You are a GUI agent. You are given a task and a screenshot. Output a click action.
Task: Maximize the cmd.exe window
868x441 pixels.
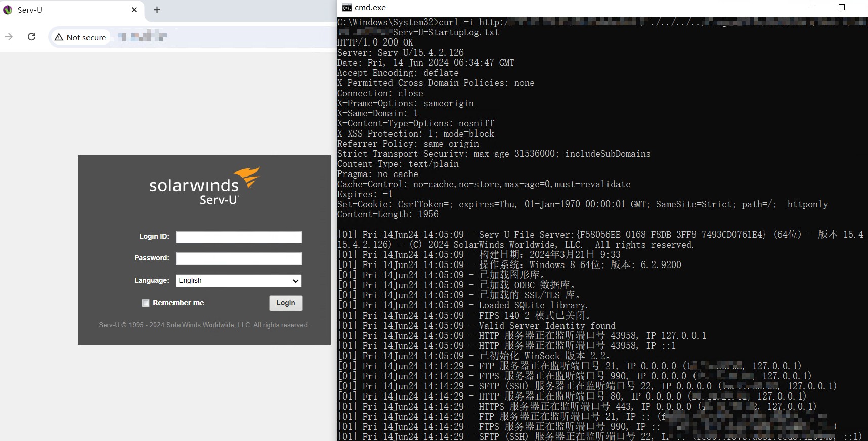(x=842, y=7)
